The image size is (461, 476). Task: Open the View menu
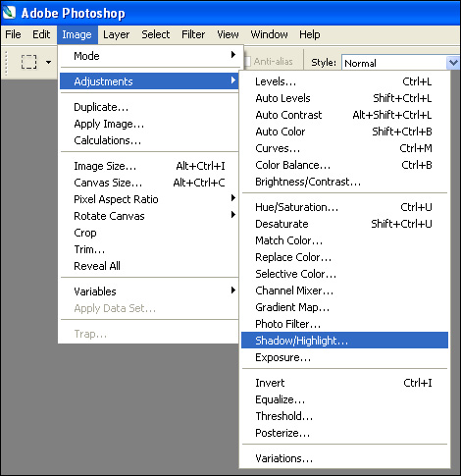(x=228, y=34)
